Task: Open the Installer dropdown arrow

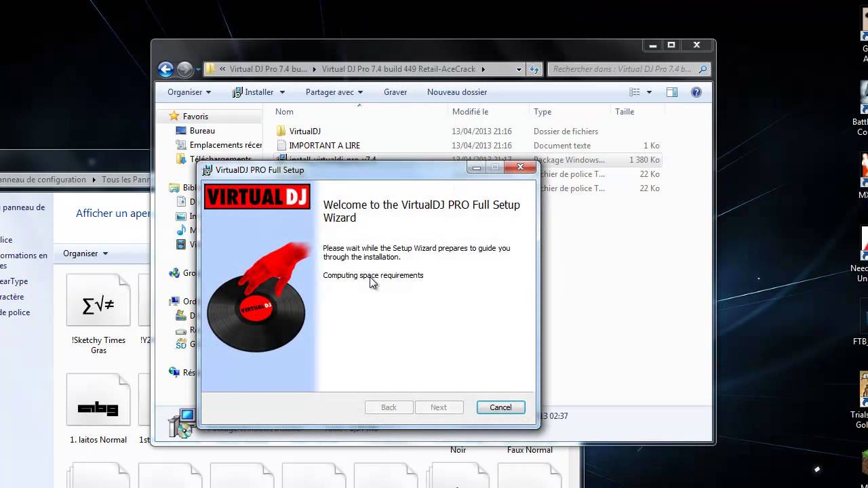Action: [x=282, y=92]
